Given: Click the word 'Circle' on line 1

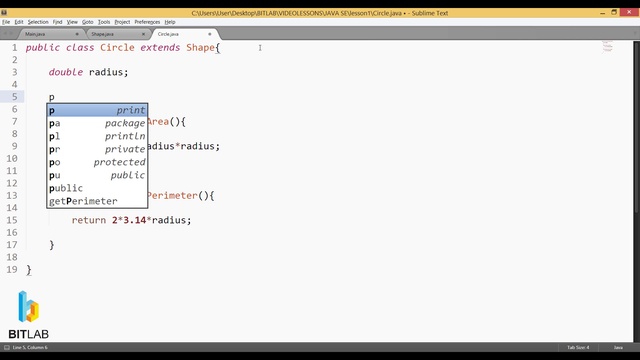Looking at the screenshot, I should pos(117,48).
